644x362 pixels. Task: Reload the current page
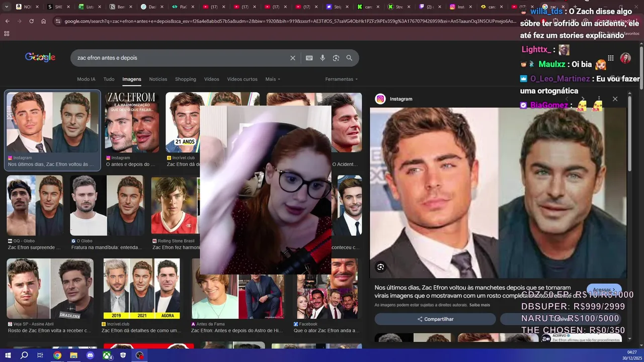point(31,21)
